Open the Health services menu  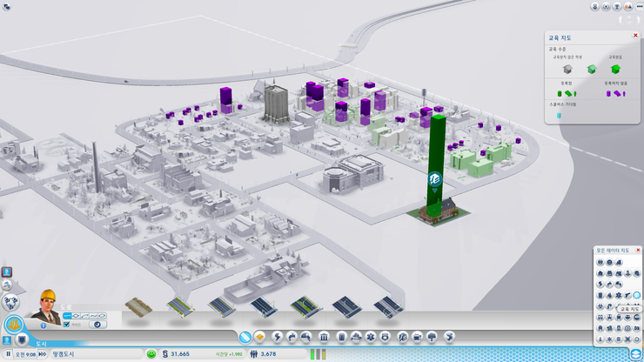(x=371, y=338)
